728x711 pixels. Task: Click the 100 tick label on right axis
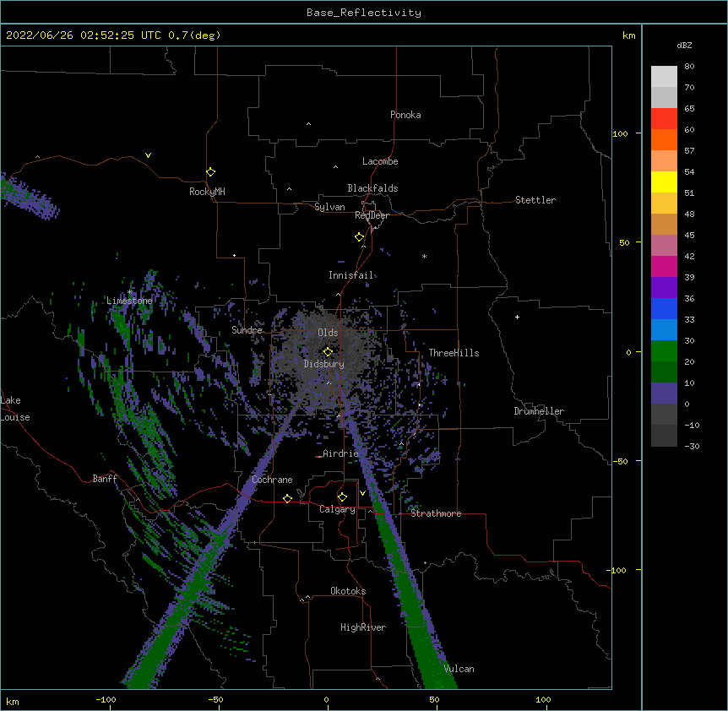click(620, 134)
